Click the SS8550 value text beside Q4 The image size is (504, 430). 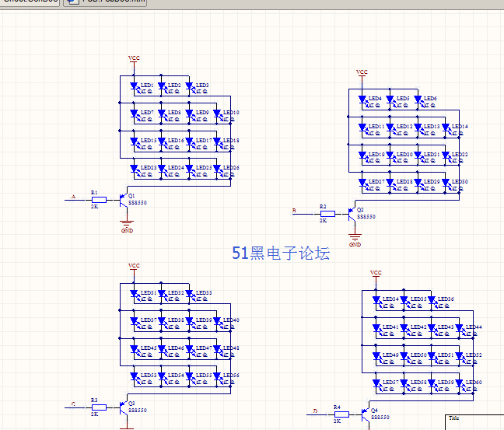[x=380, y=417]
